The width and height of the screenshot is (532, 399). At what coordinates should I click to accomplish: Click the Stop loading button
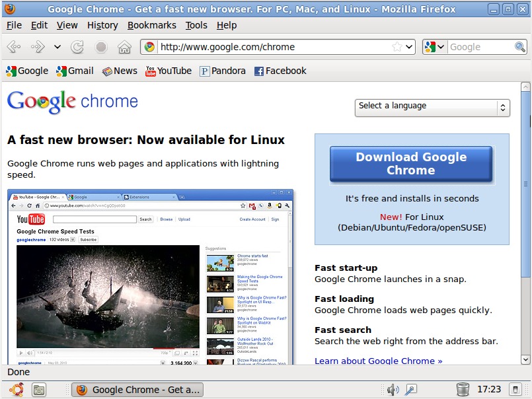(101, 47)
